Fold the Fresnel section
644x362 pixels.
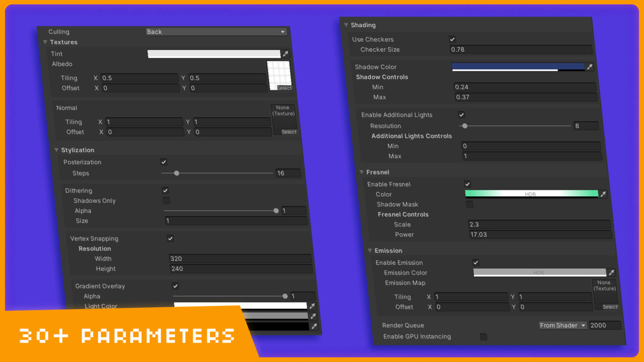(x=362, y=172)
